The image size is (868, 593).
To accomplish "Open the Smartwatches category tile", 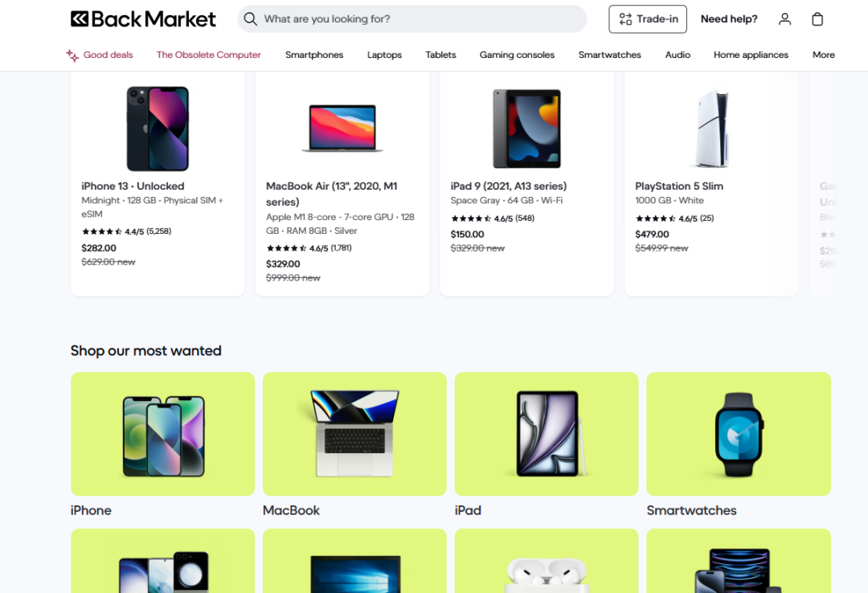I will pos(739,434).
